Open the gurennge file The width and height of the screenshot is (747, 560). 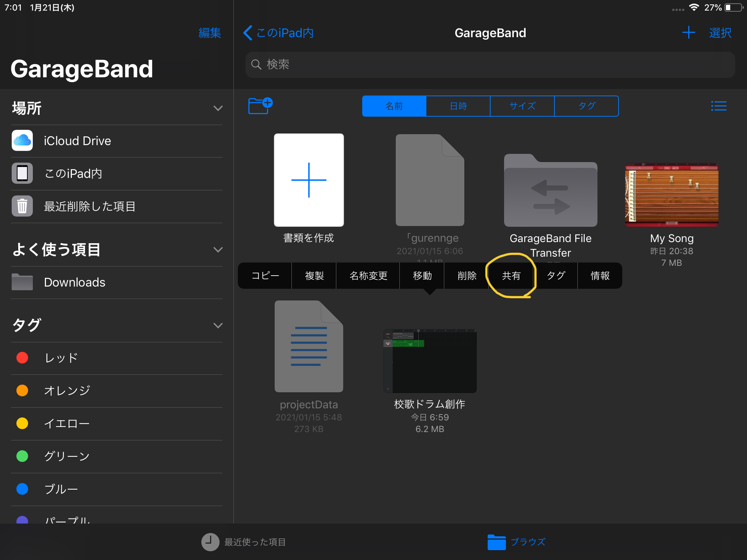(x=430, y=180)
